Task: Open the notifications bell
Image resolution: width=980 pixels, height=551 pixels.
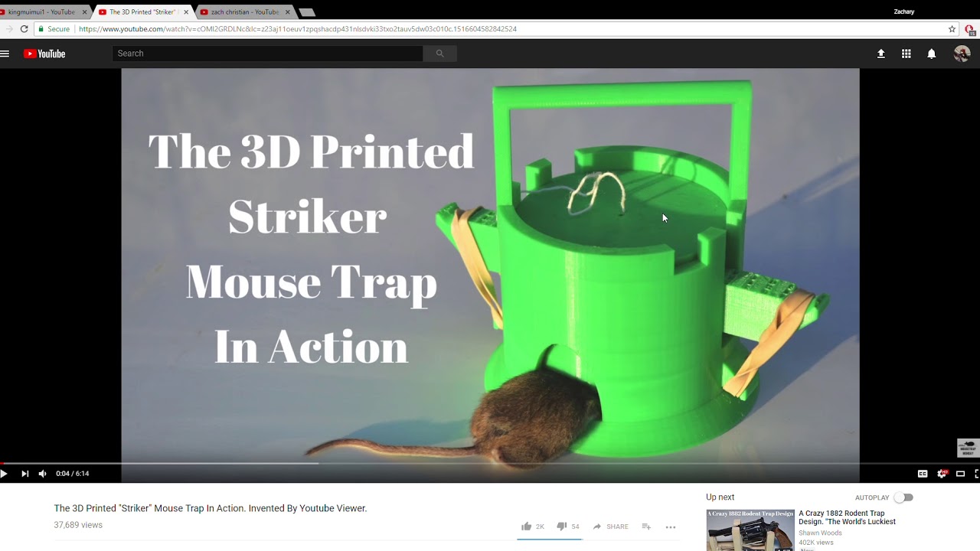Action: click(x=932, y=54)
